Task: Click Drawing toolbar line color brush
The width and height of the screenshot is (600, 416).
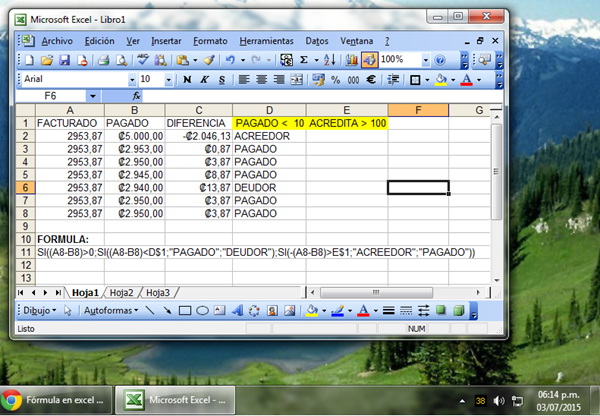Action: click(x=337, y=310)
